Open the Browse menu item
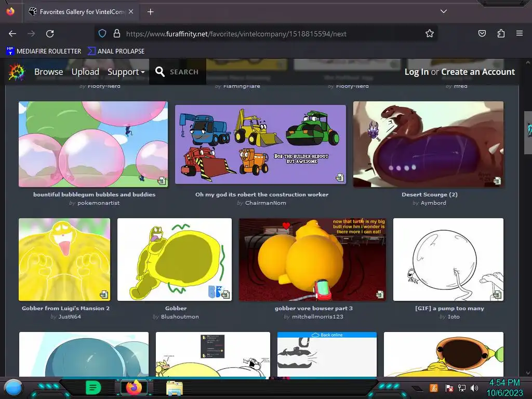This screenshot has height=399, width=532. [48, 72]
